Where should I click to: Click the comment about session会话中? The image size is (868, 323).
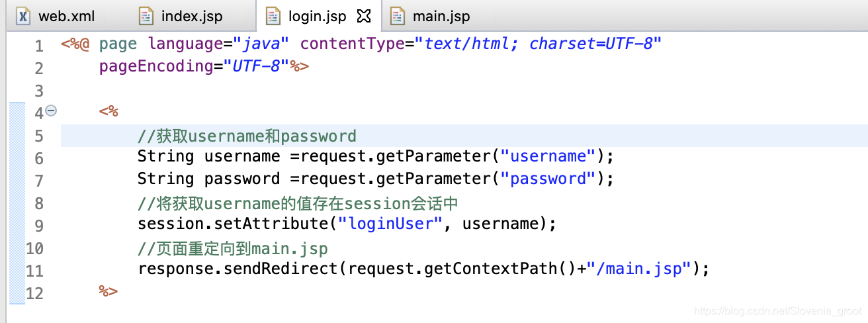click(298, 203)
